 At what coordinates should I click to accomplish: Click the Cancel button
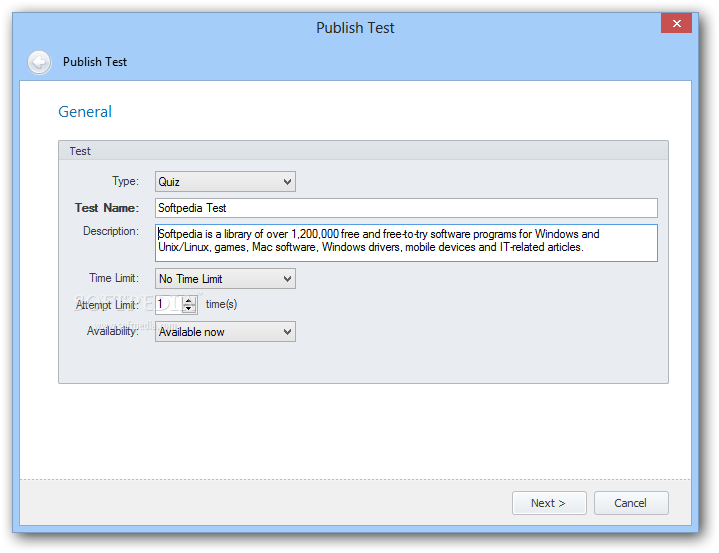click(631, 503)
